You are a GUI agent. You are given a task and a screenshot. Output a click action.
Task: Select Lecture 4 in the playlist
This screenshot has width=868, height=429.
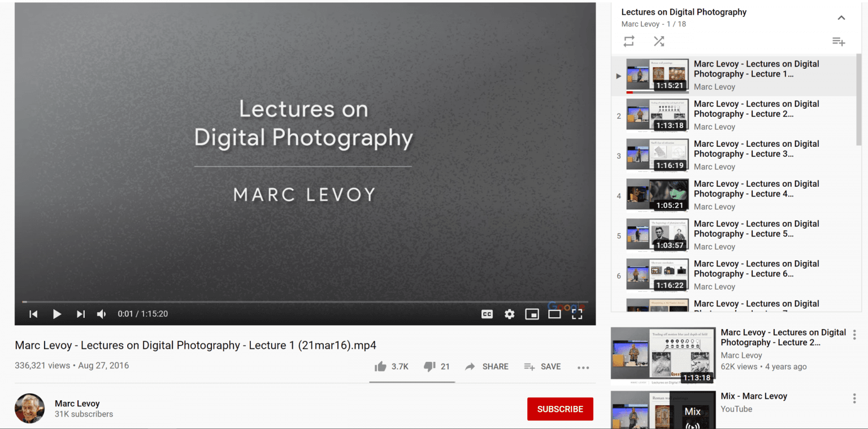click(x=734, y=196)
